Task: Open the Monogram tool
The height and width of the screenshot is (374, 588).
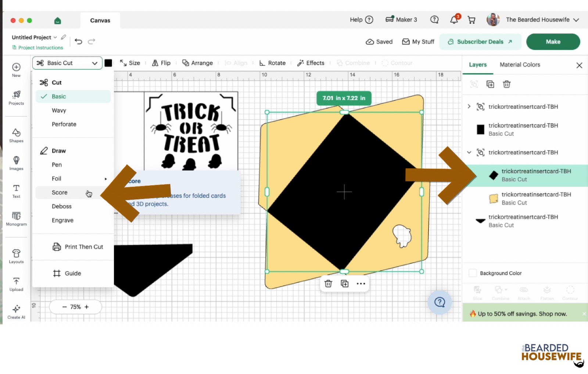Action: 16,219
